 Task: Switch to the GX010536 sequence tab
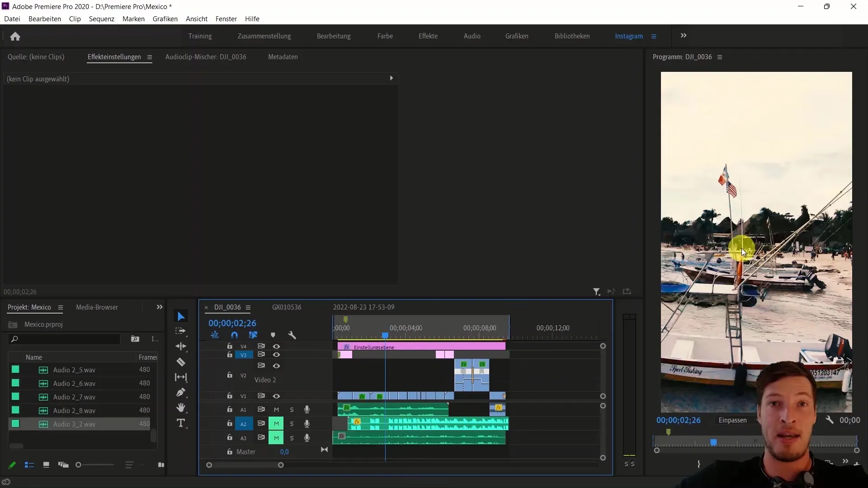coord(287,307)
